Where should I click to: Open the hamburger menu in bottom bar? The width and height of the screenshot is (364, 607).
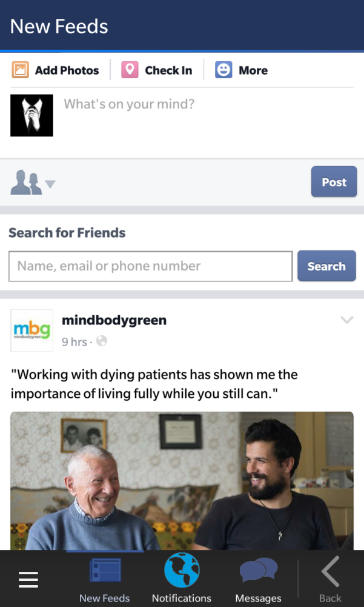(x=28, y=579)
